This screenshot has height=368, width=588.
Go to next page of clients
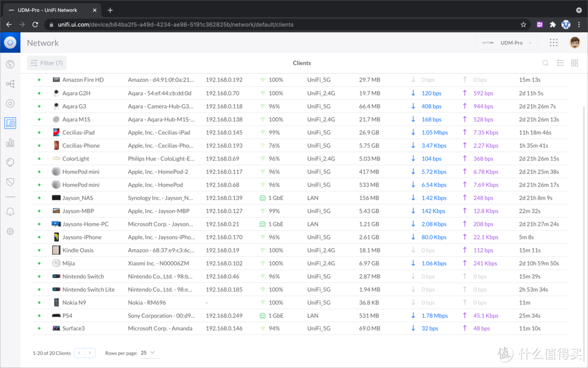pyautogui.click(x=90, y=353)
